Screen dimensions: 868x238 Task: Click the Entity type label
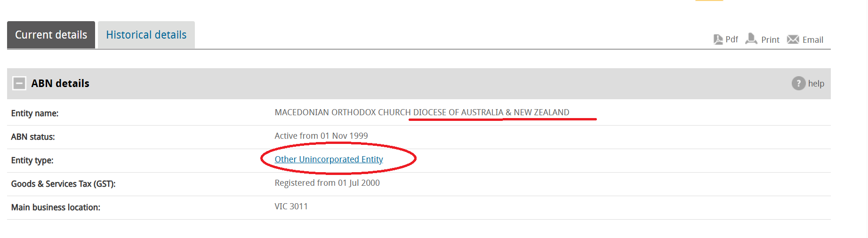pos(32,160)
